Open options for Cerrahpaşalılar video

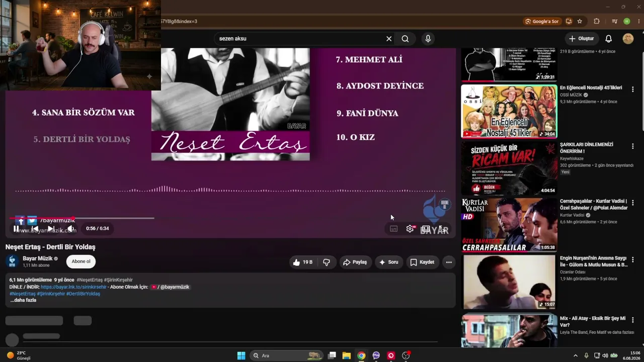(x=632, y=203)
